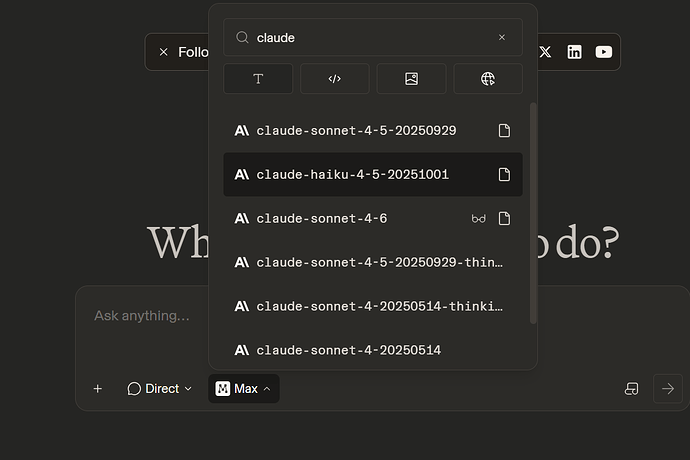Open the Direct mode dropdown
690x460 pixels.
(x=160, y=389)
